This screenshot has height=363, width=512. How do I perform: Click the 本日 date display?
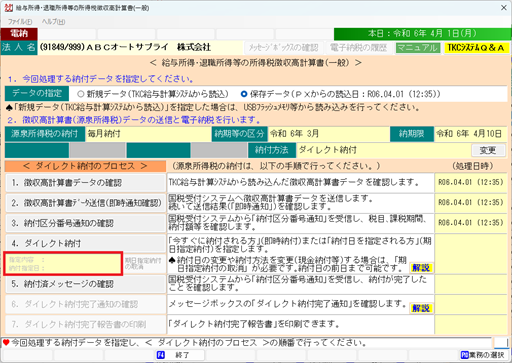pos(422,34)
